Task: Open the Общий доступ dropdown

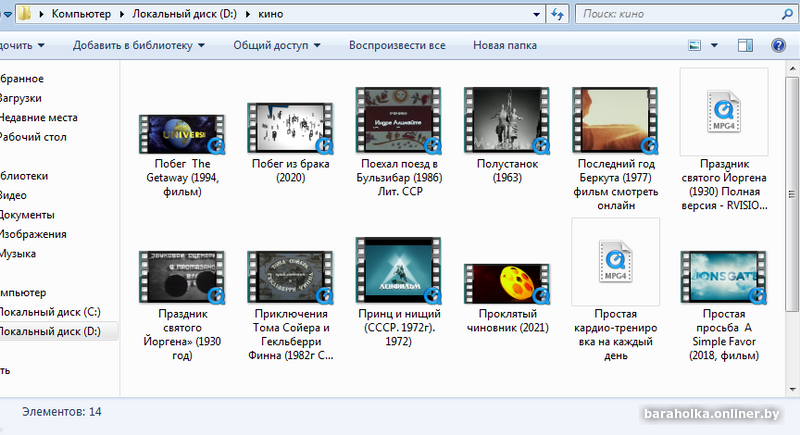Action: [277, 45]
